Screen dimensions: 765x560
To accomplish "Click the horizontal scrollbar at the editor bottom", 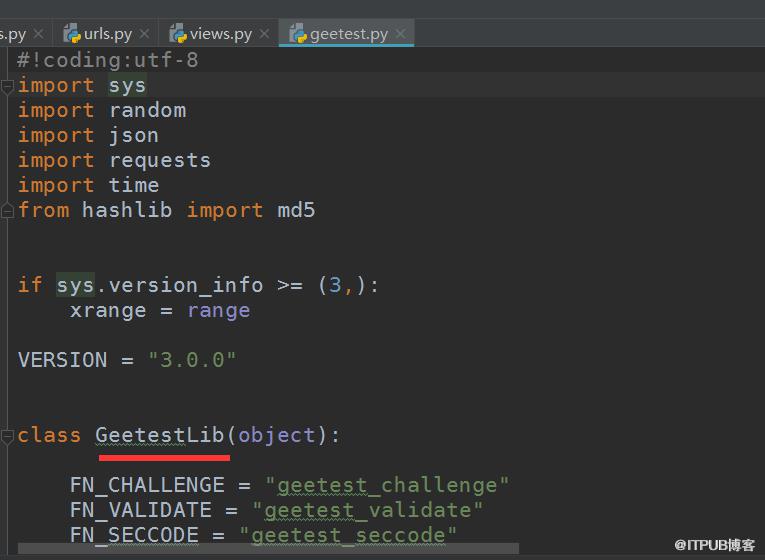I will tap(268, 549).
